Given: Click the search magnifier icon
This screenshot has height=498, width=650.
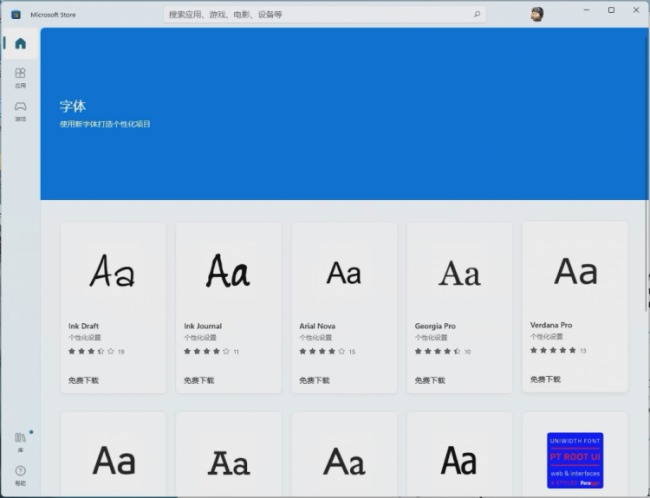Looking at the screenshot, I should 477,15.
